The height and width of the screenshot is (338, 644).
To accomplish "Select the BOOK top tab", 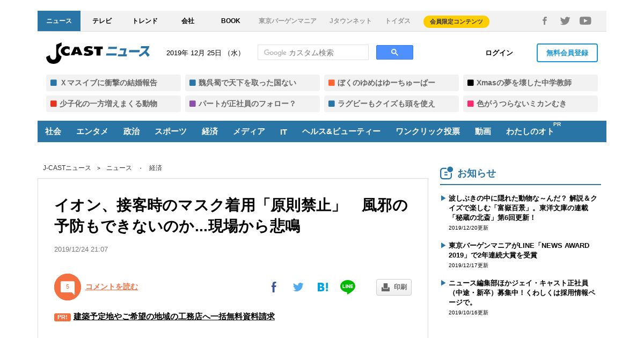I will [231, 21].
